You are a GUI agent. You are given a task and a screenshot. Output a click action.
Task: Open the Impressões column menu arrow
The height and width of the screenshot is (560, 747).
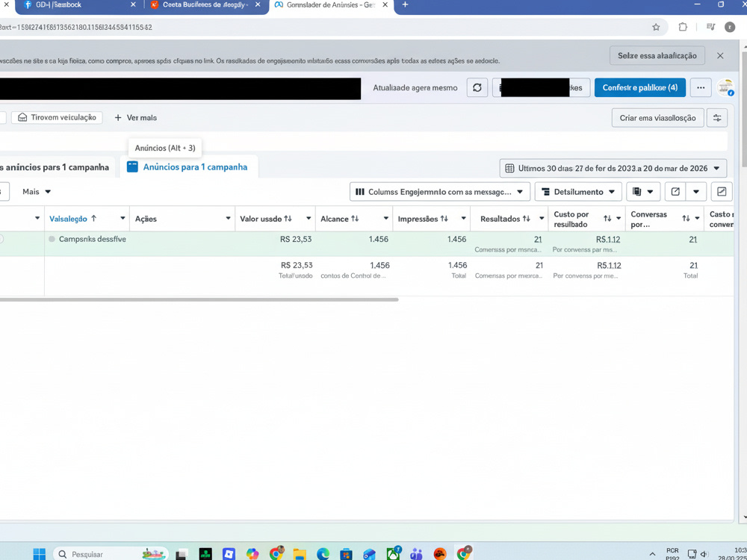[x=463, y=219]
